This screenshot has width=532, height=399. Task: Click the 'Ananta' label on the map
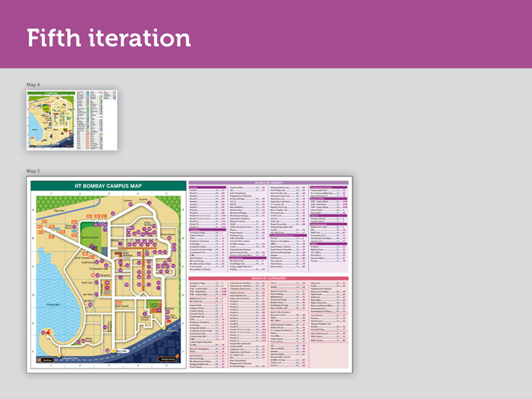[143, 199]
